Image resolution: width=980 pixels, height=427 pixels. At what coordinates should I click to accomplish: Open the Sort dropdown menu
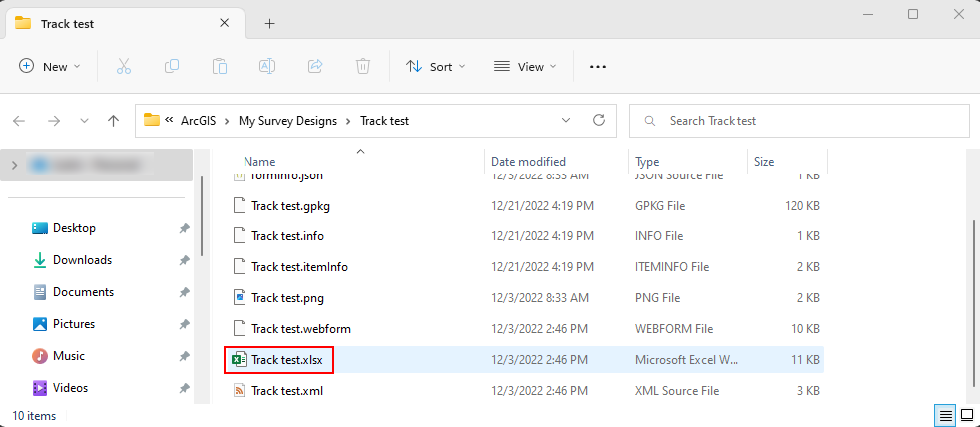436,67
